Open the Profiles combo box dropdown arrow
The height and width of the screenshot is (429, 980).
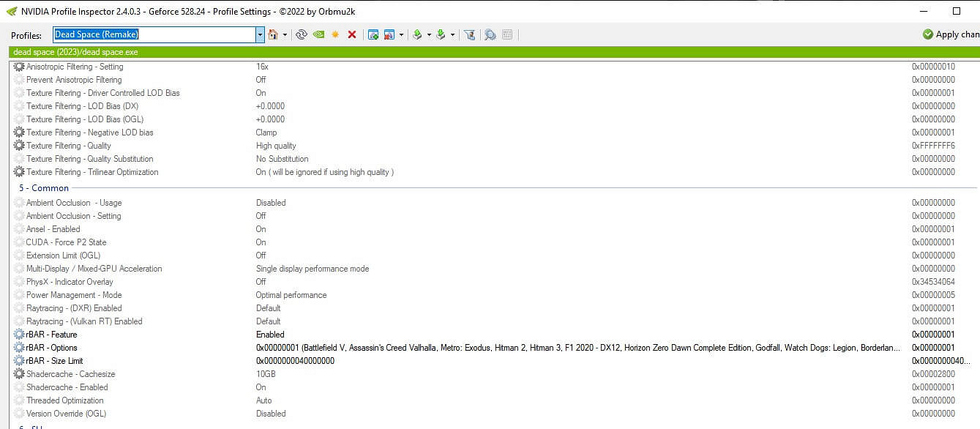click(x=260, y=34)
